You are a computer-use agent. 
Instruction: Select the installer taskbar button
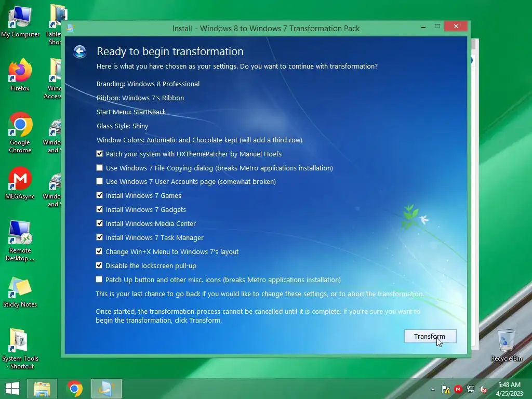click(x=107, y=389)
